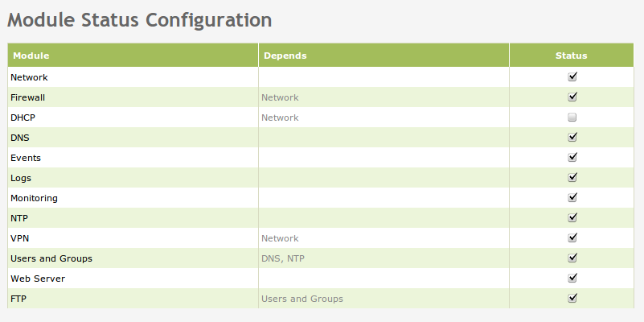Toggle the DNS module status checkbox
644x322 pixels.
pos(572,138)
